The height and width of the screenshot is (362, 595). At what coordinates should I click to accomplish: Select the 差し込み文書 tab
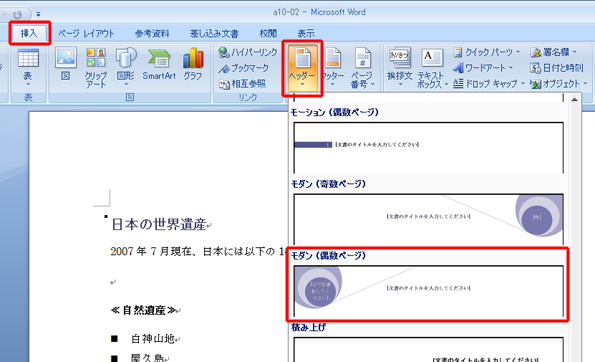click(214, 33)
